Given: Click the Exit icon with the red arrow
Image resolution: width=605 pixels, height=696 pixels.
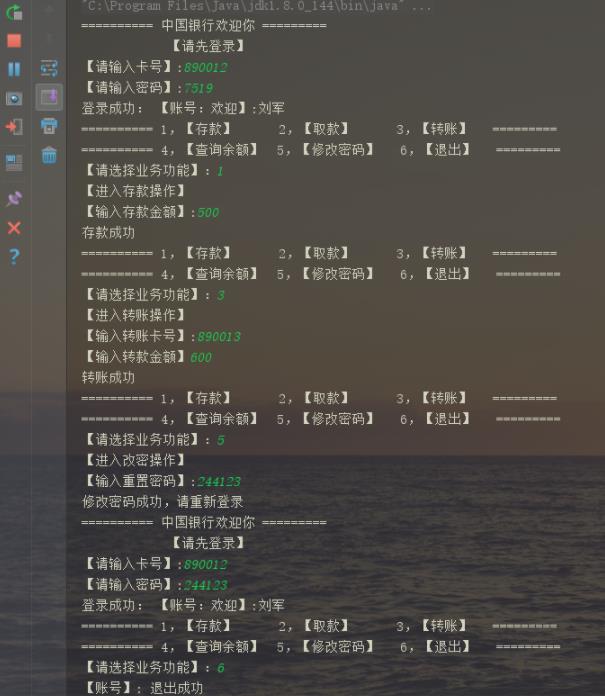Looking at the screenshot, I should tap(14, 127).
